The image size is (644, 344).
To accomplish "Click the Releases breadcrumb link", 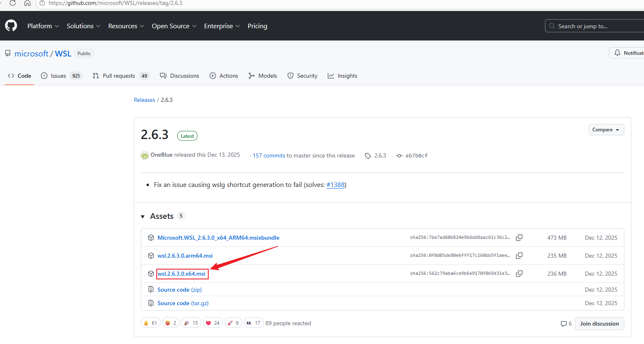I will [144, 100].
